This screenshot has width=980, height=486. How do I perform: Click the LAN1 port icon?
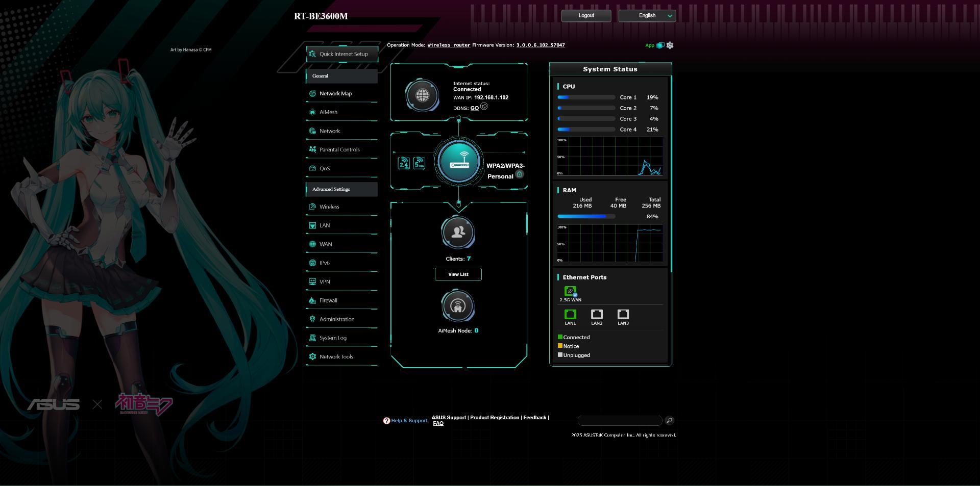point(570,315)
